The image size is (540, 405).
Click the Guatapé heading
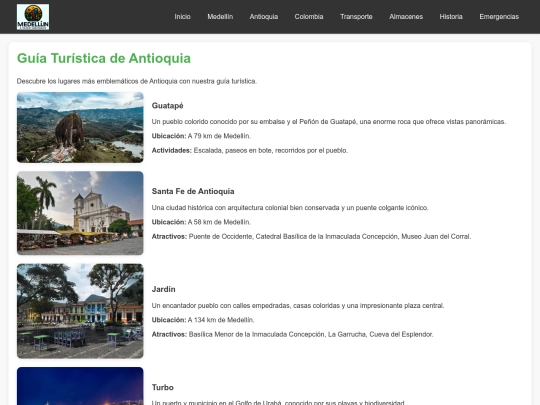point(167,106)
